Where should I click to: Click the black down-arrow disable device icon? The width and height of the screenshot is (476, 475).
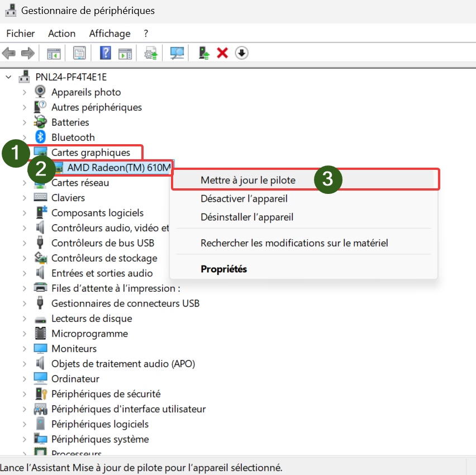(x=241, y=53)
